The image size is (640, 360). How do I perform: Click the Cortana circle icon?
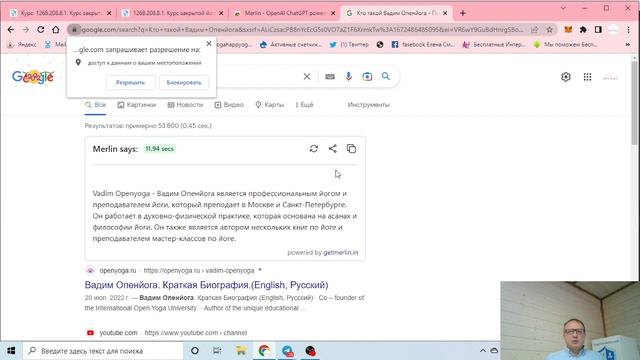(x=195, y=351)
